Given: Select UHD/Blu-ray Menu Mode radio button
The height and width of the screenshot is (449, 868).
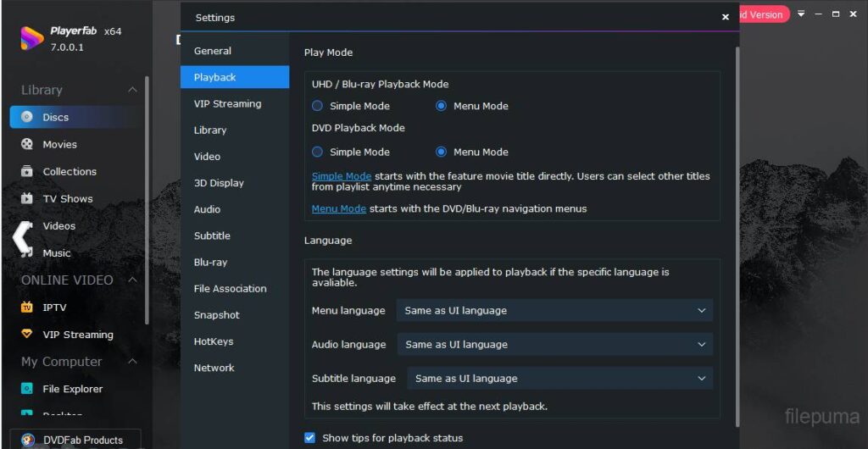Looking at the screenshot, I should 441,106.
